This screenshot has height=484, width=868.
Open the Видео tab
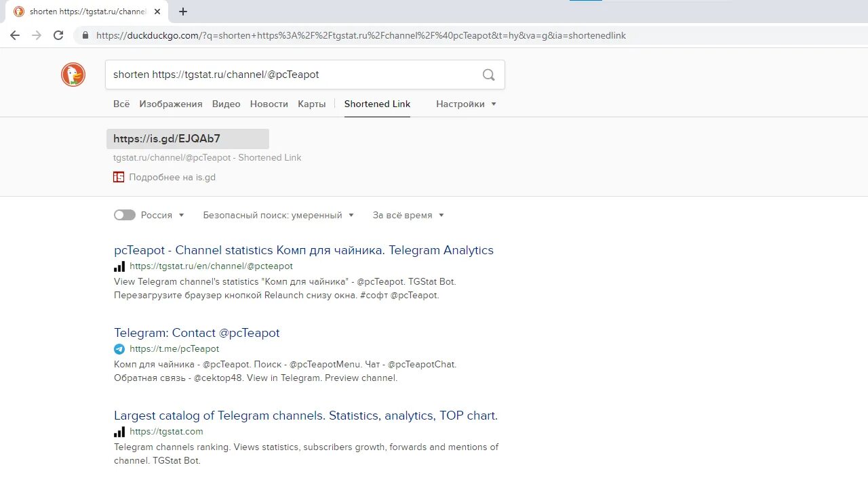coord(226,104)
